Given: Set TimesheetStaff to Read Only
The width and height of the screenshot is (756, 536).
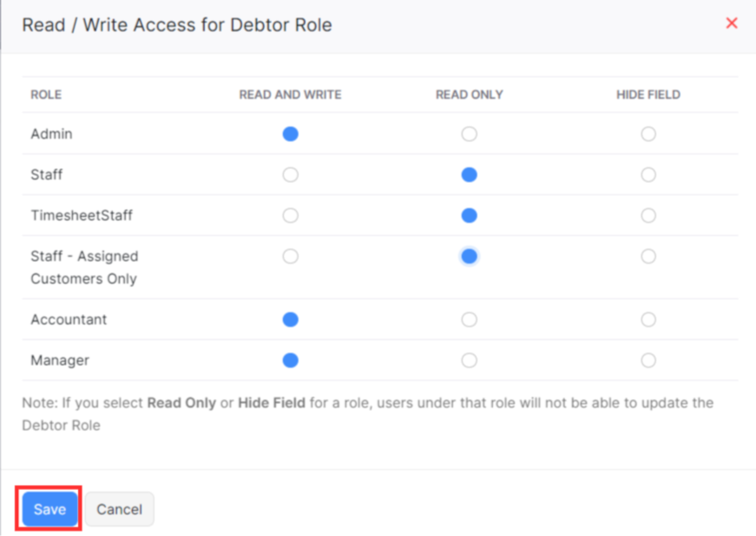Looking at the screenshot, I should point(469,215).
